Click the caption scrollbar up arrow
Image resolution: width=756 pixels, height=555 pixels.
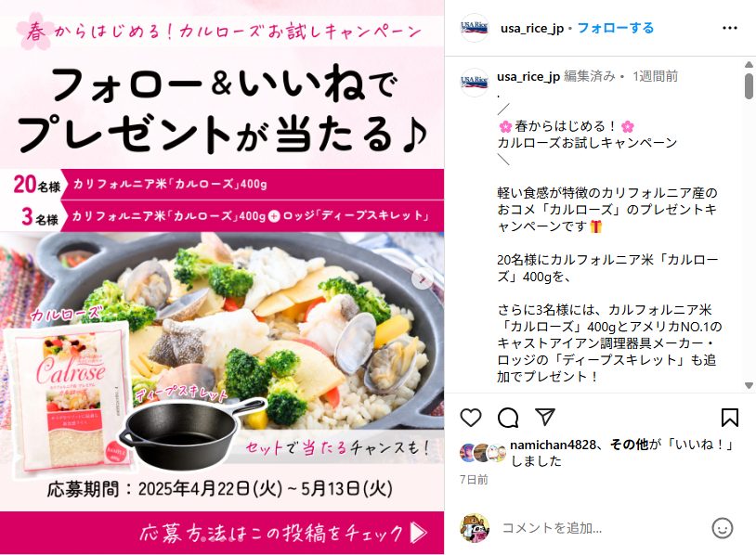pos(749,64)
